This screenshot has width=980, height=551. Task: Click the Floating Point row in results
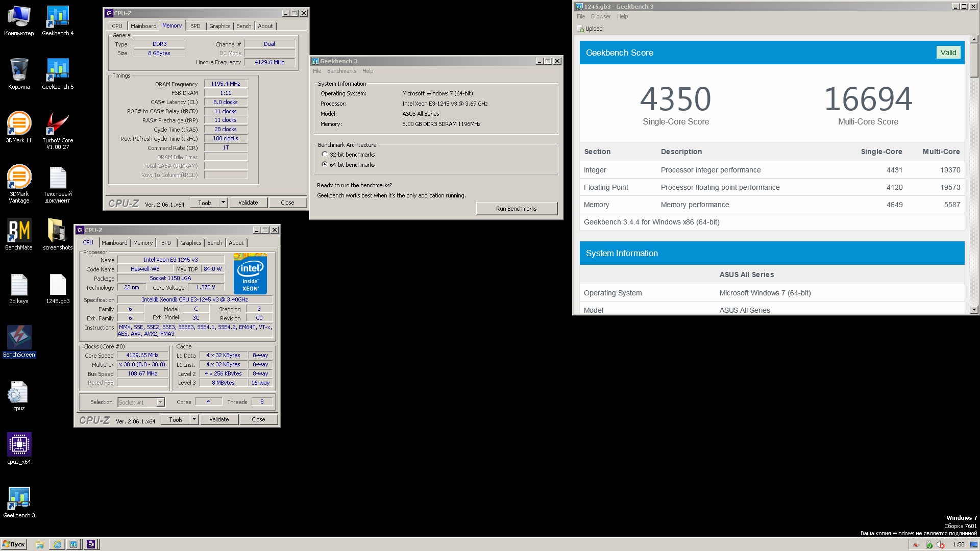[x=772, y=187]
